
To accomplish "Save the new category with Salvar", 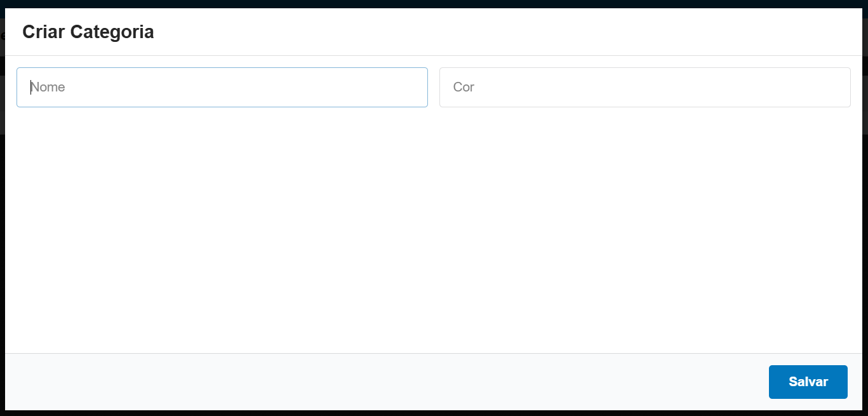I will coord(808,382).
